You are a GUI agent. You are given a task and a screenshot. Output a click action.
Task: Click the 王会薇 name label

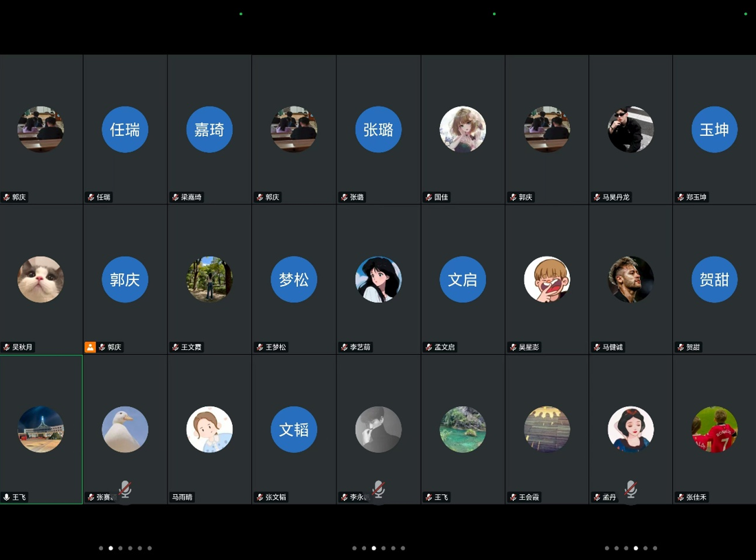point(529,498)
